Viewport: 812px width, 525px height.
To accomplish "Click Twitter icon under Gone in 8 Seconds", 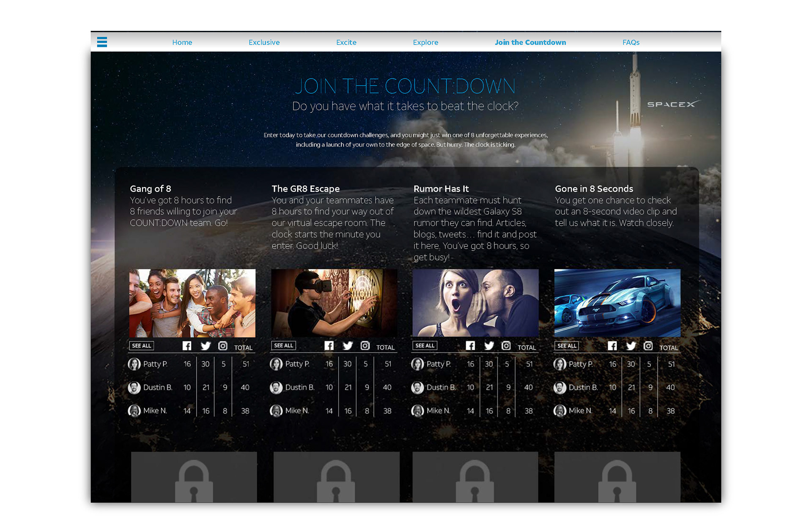I will coord(631,346).
